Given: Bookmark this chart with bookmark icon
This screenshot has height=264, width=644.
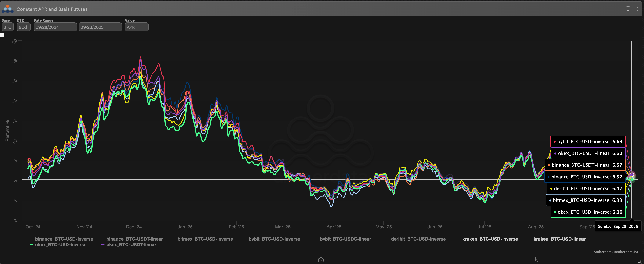Looking at the screenshot, I should tap(628, 9).
